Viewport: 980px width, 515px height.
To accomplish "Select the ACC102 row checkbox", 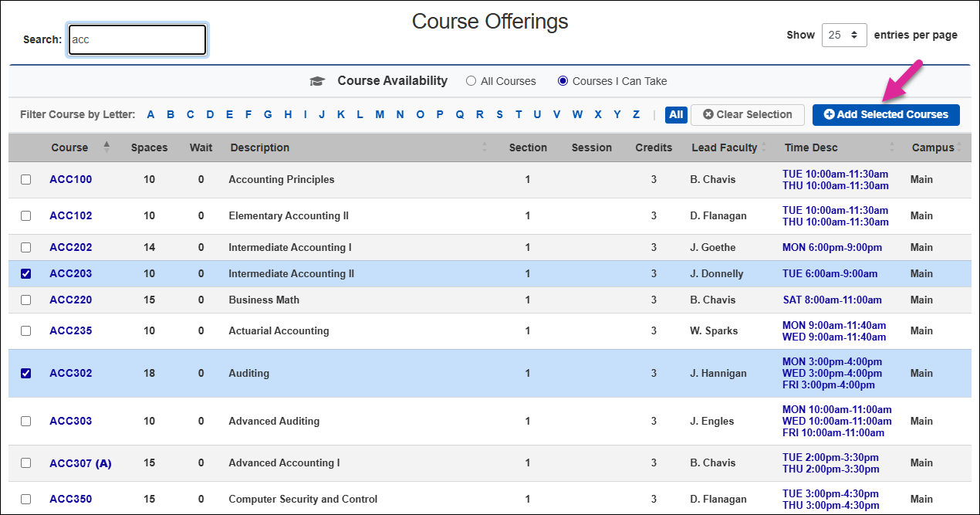I will (x=25, y=215).
